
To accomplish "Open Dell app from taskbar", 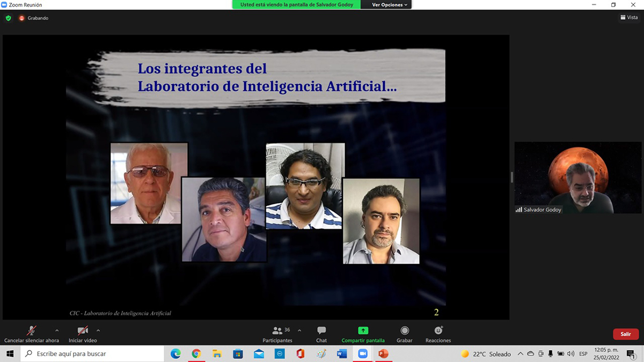I will click(280, 354).
